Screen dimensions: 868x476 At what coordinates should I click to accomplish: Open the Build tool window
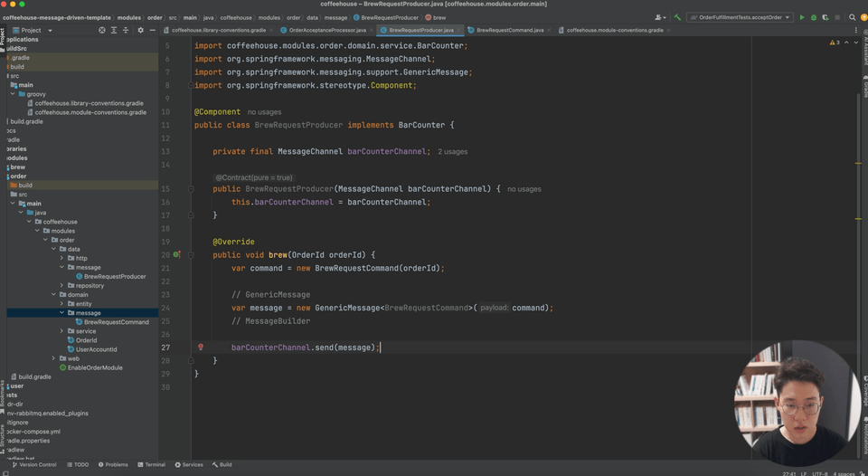click(x=222, y=464)
